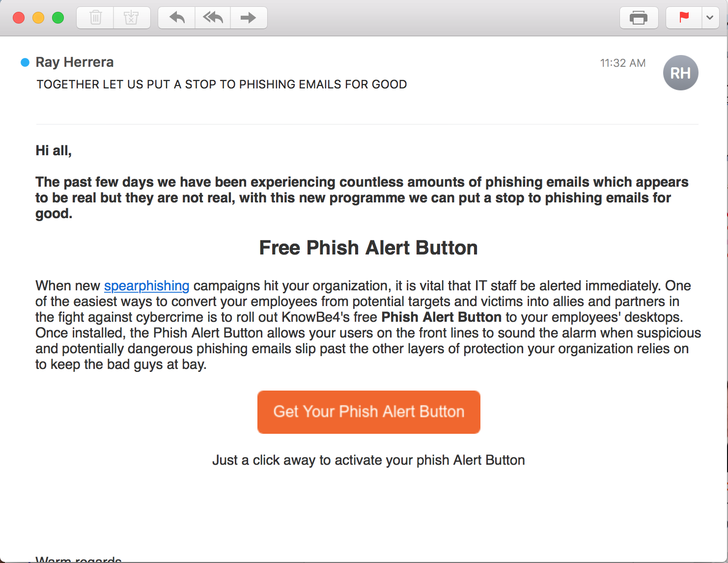Reply to Ray Herrera's email
This screenshot has height=563, width=728.
pos(177,18)
